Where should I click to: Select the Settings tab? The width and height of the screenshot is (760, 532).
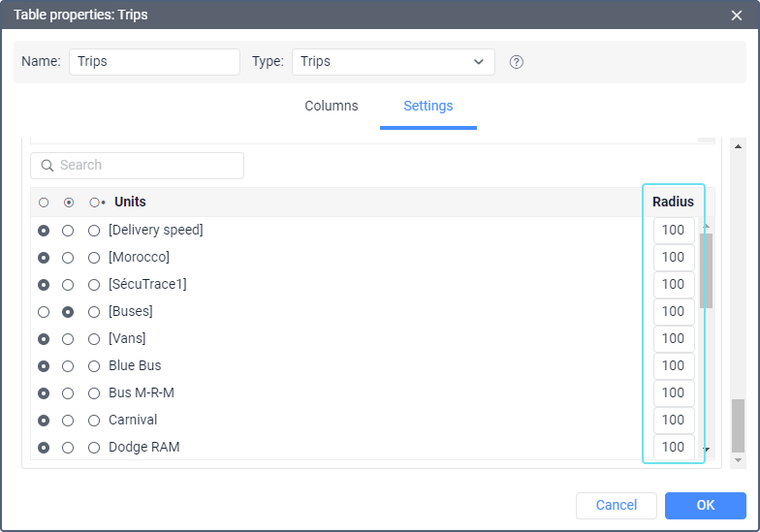coord(428,106)
